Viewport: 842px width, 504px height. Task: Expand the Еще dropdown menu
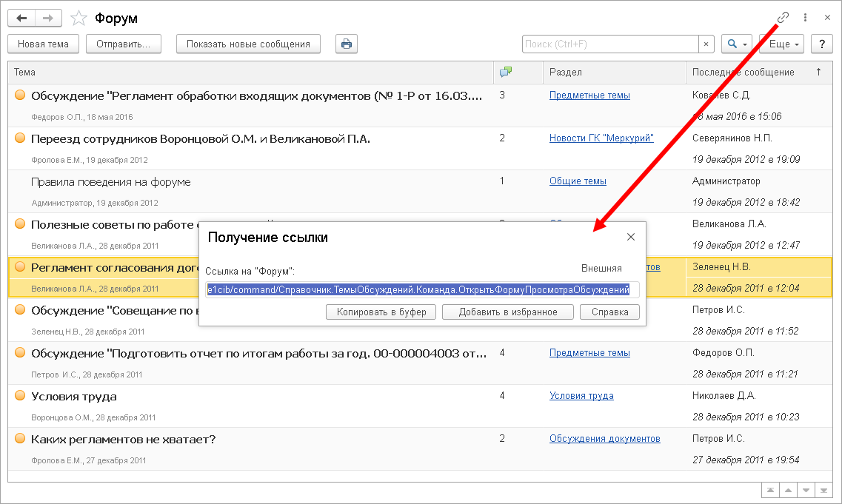point(783,44)
